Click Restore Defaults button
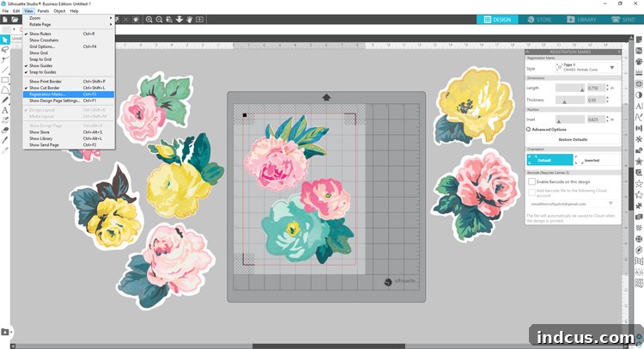 (573, 140)
